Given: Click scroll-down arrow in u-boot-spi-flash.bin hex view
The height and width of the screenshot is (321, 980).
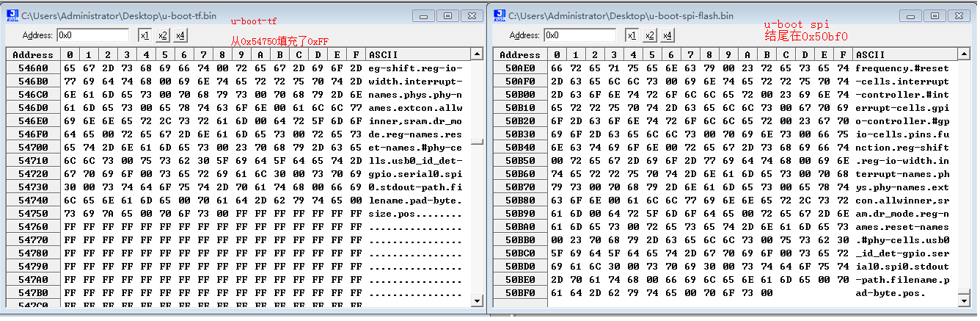Looking at the screenshot, I should pyautogui.click(x=965, y=300).
